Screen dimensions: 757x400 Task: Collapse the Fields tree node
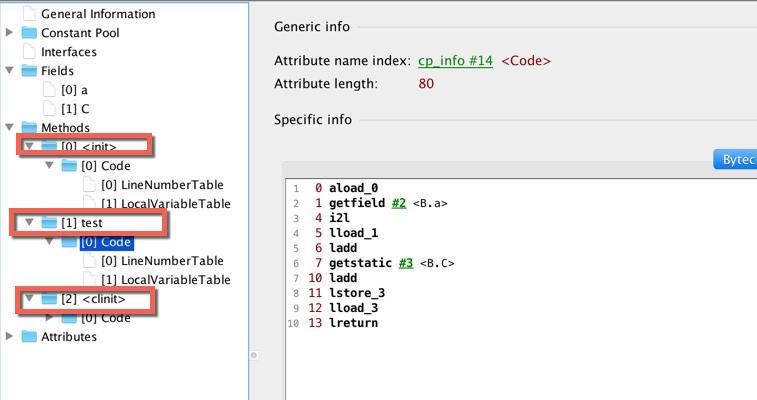[x=10, y=71]
